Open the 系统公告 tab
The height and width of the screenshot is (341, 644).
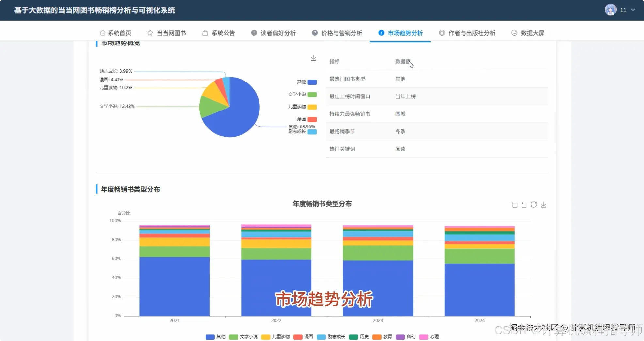pos(219,33)
